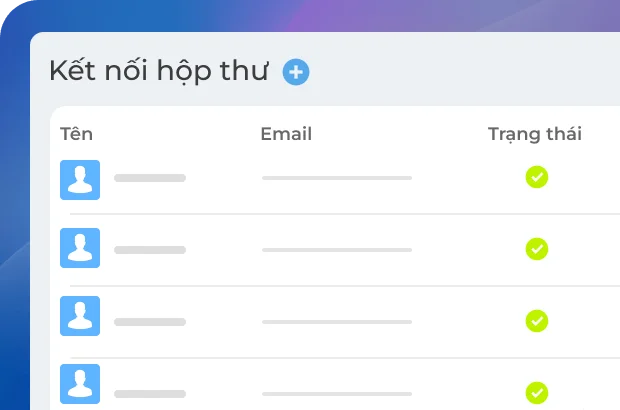Image resolution: width=620 pixels, height=410 pixels.
Task: Click the blue plus icon to add mailbox
Action: (x=296, y=72)
